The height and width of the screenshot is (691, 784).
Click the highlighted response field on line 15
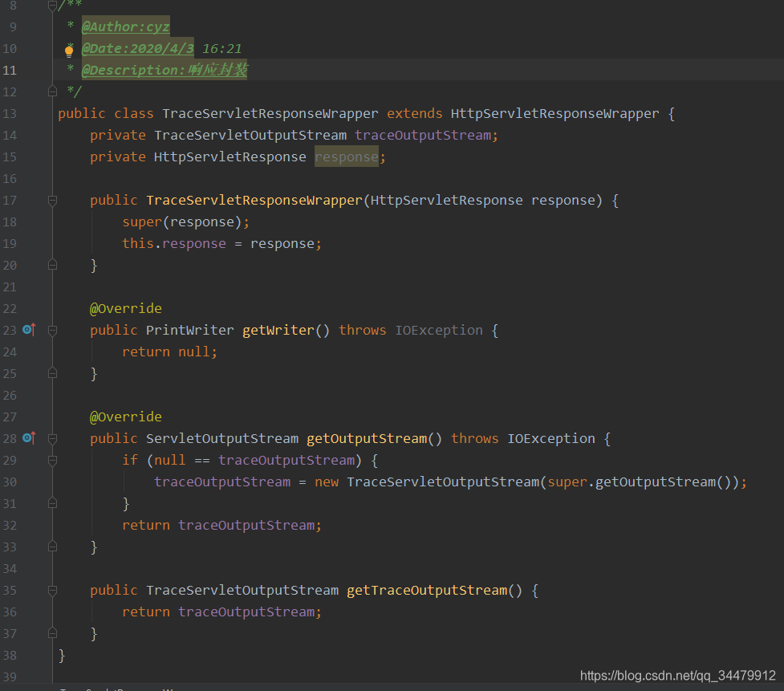pos(347,157)
